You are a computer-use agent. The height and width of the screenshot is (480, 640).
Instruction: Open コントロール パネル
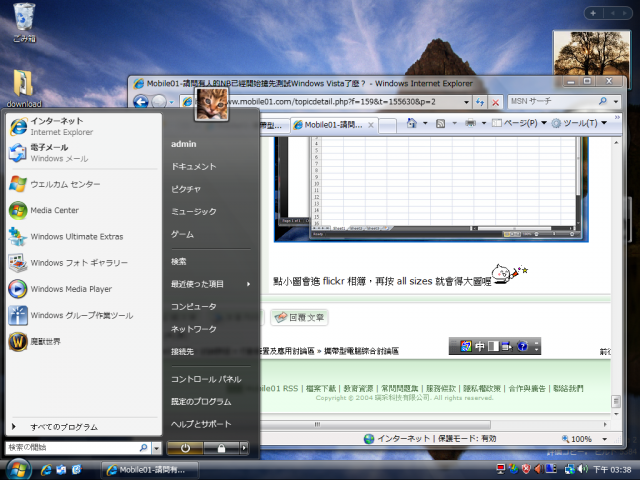pos(206,379)
